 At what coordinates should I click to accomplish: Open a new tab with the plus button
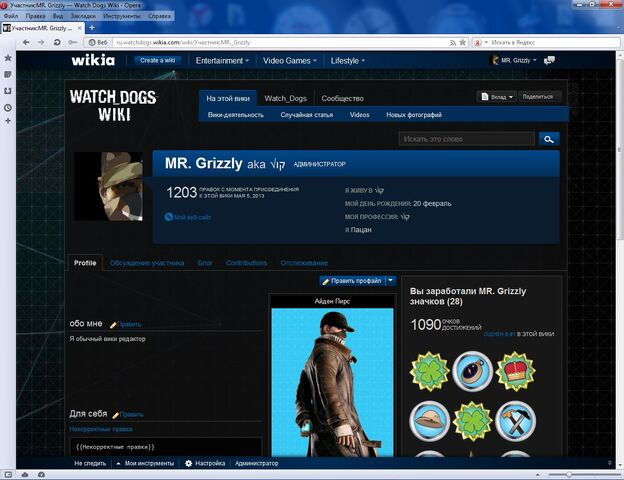92,27
